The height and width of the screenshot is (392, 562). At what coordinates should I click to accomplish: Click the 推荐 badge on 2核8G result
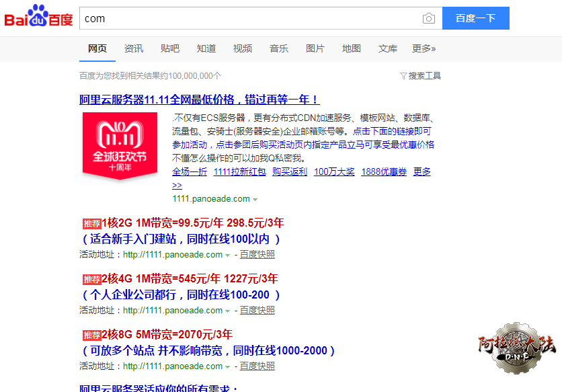tap(91, 336)
